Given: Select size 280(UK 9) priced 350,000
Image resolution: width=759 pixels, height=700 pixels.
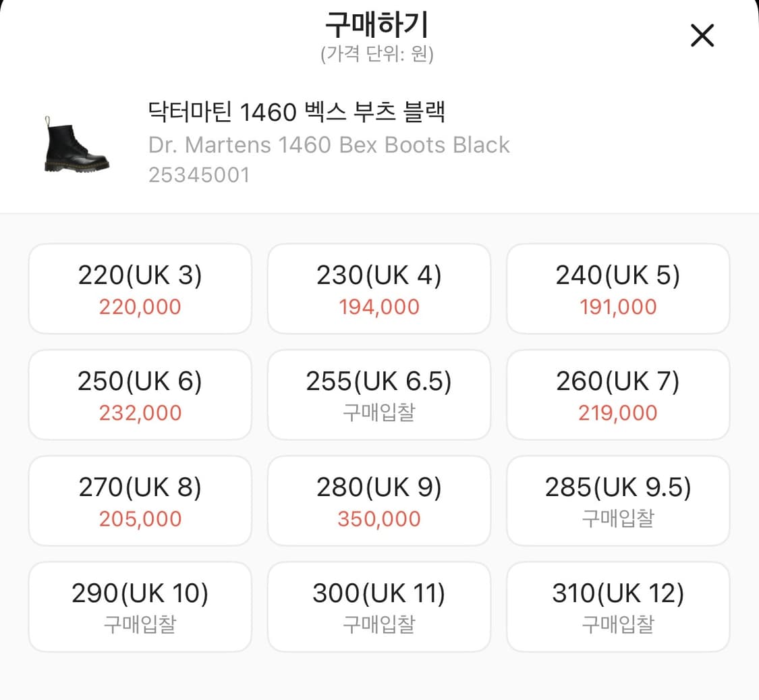Looking at the screenshot, I should click(378, 501).
